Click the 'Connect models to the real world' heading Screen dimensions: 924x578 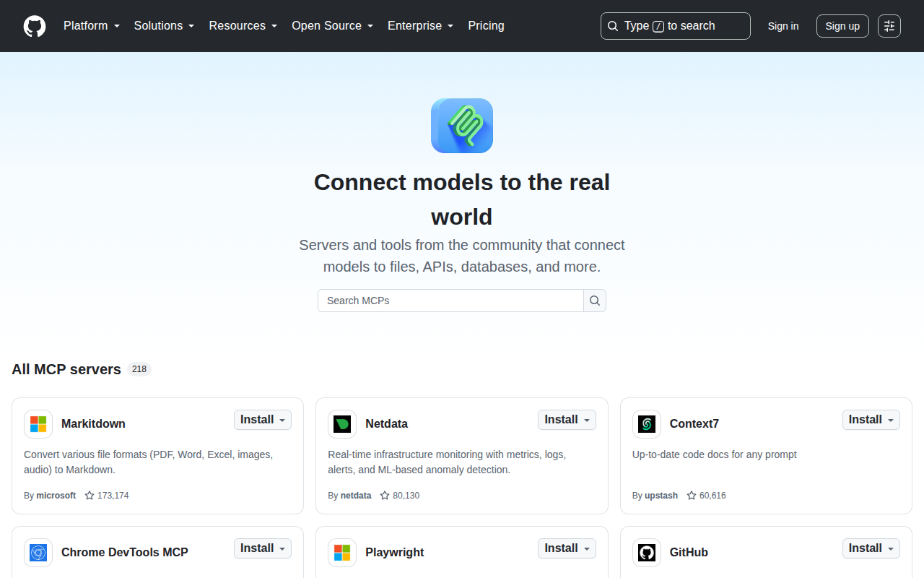point(462,199)
